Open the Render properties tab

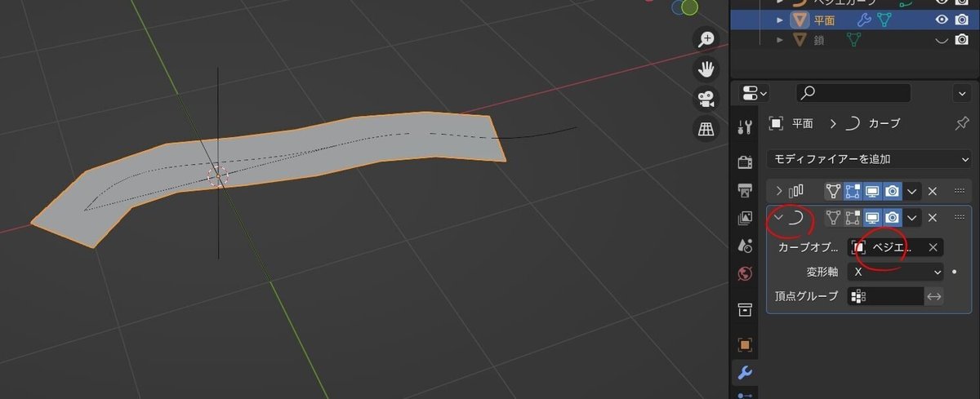[745, 162]
